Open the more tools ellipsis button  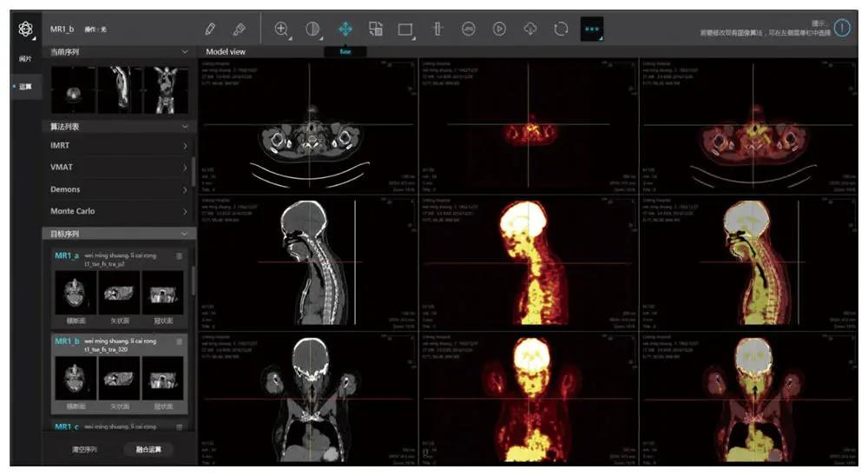[x=592, y=29]
